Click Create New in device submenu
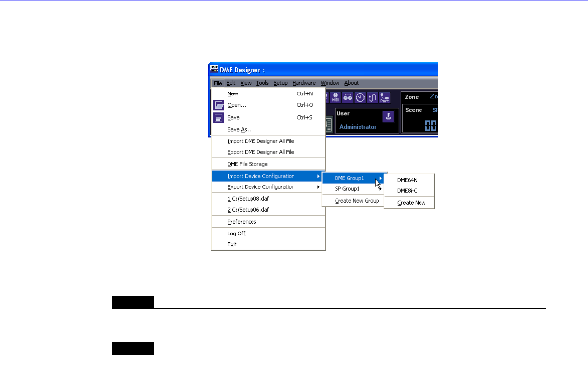Viewport: 588px width, 373px height. (409, 203)
